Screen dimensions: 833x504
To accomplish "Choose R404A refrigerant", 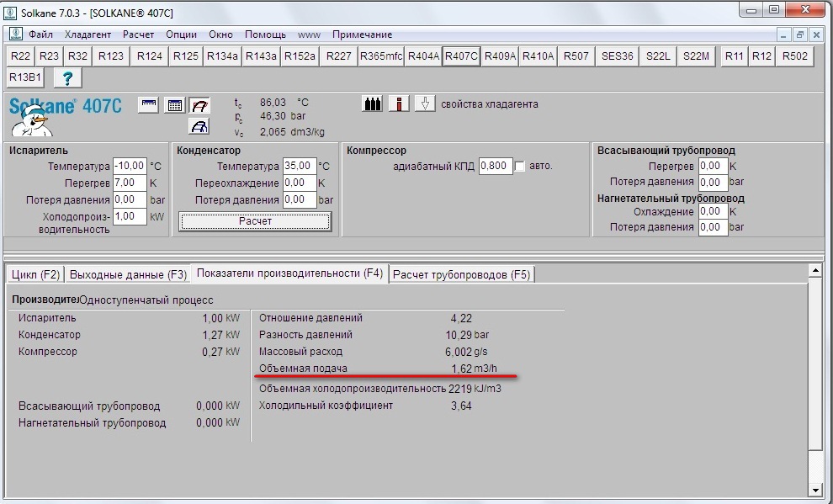I will (423, 56).
